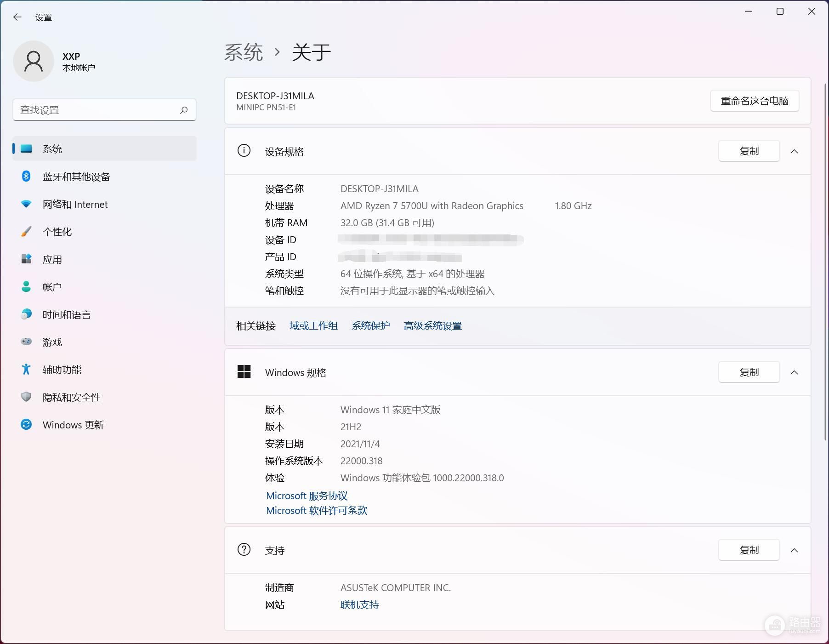The image size is (829, 644).
Task: Open the 高级系统设置 link
Action: click(x=432, y=325)
